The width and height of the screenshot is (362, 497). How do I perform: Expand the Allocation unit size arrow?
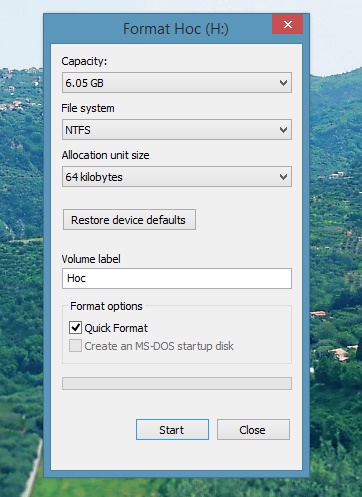click(283, 177)
